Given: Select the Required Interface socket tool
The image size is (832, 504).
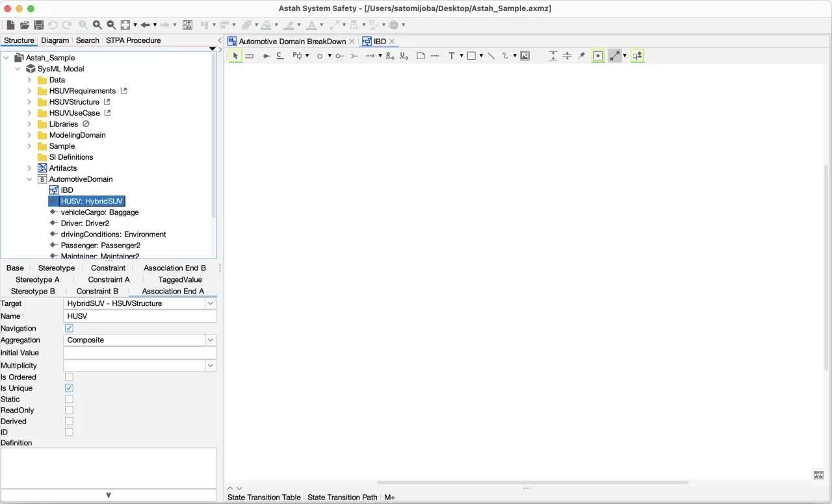Looking at the screenshot, I should coord(354,57).
